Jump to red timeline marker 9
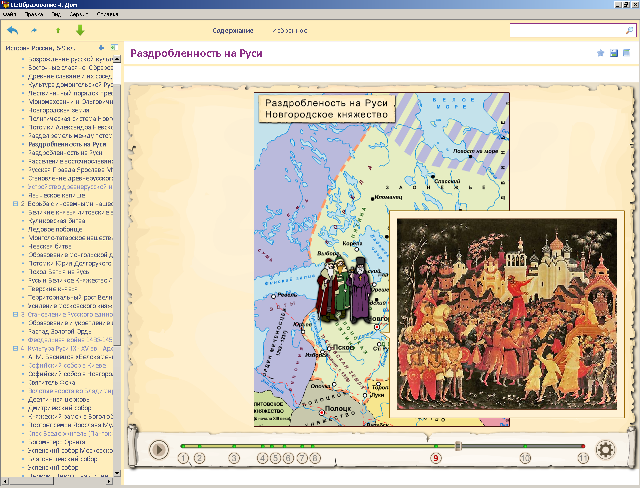 click(x=436, y=459)
